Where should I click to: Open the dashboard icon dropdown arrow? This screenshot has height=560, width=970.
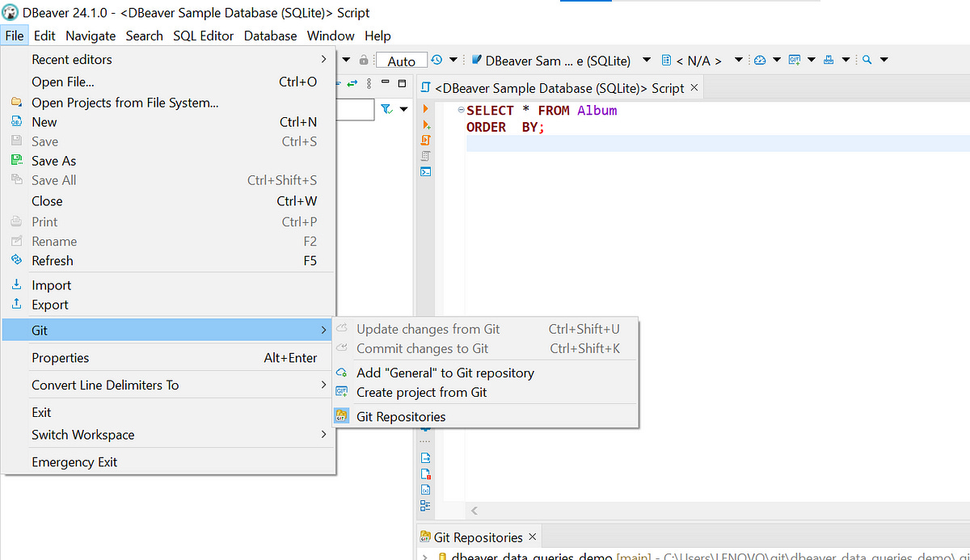click(x=777, y=60)
